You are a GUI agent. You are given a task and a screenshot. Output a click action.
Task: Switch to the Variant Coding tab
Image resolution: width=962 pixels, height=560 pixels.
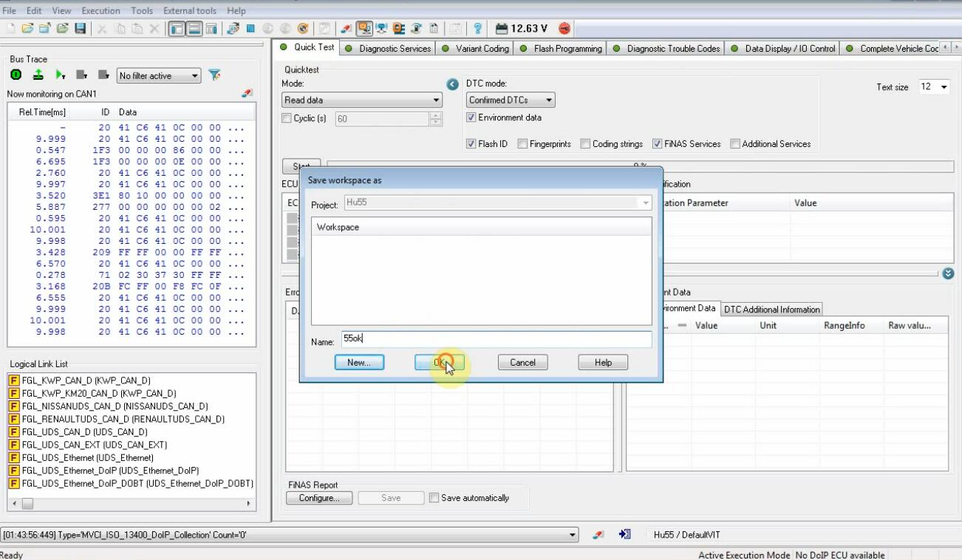tap(475, 49)
